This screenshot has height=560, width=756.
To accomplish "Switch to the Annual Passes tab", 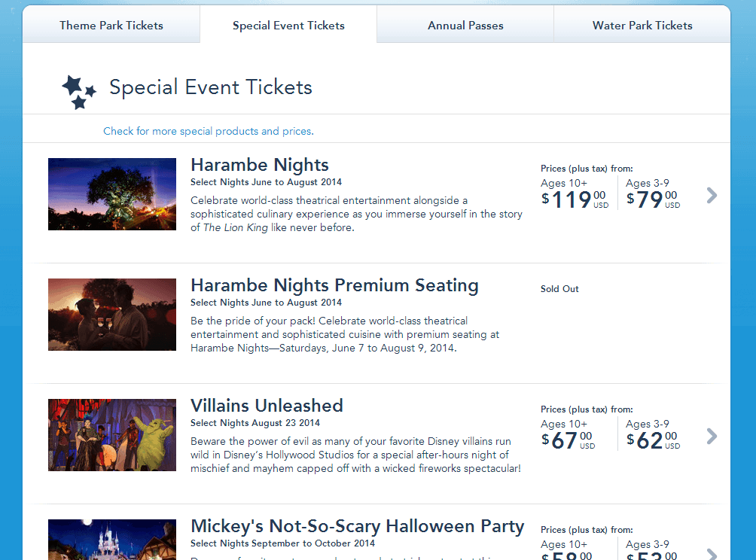I will pyautogui.click(x=465, y=26).
